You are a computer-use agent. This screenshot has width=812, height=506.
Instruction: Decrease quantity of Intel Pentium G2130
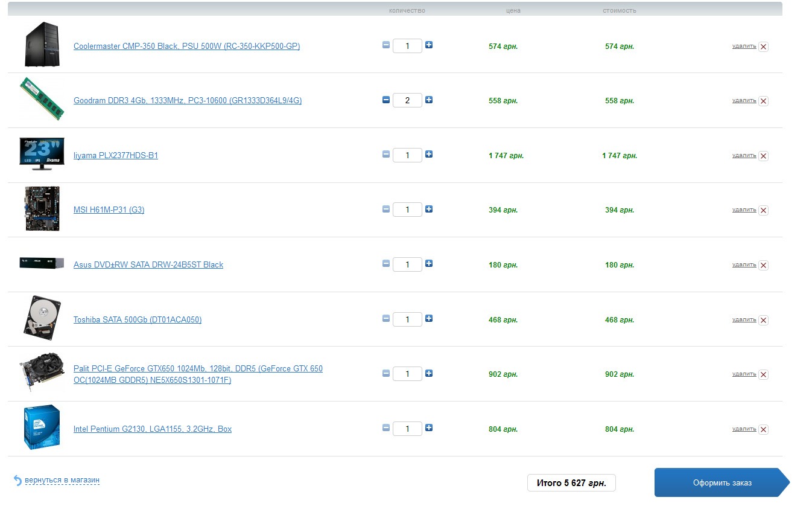coord(386,428)
